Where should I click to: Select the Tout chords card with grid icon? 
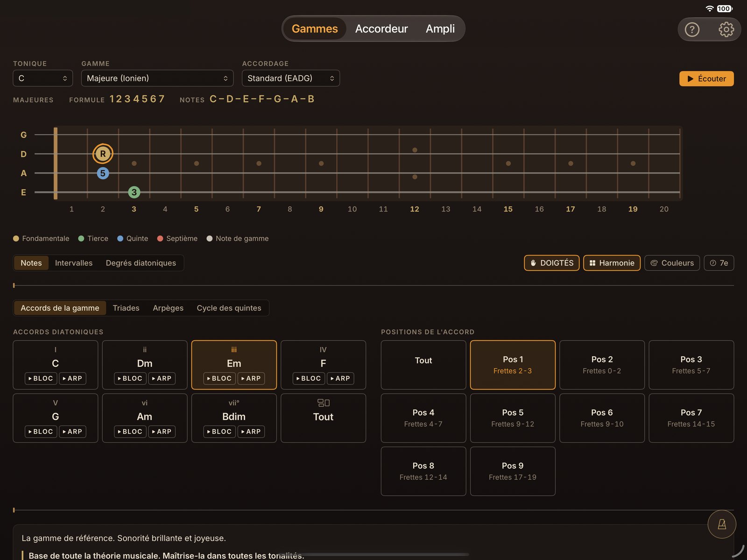coord(323,418)
